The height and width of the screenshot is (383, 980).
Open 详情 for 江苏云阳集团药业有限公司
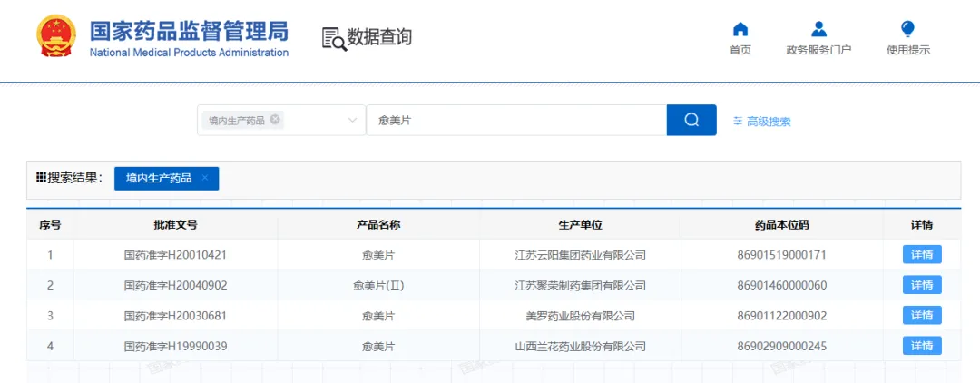click(x=922, y=255)
